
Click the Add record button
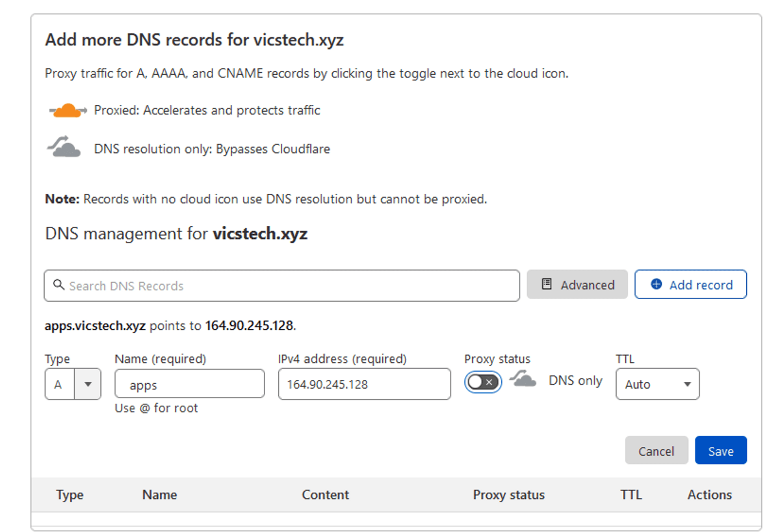(x=690, y=284)
